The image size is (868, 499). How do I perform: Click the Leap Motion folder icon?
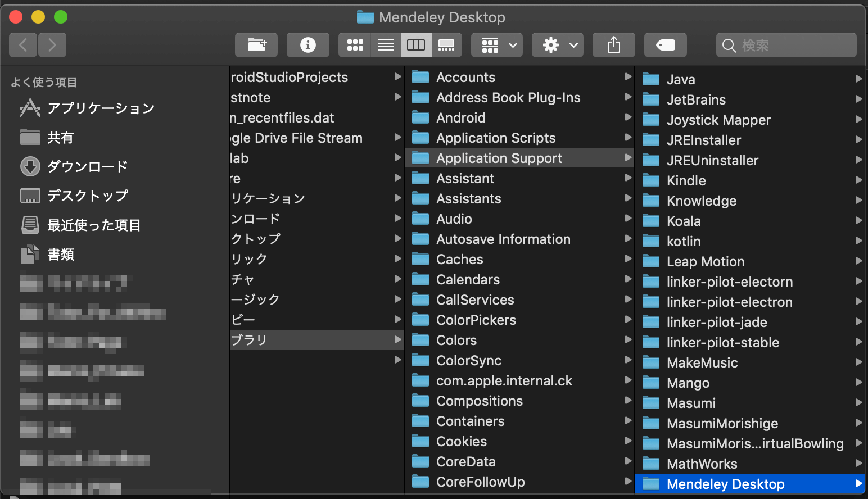click(x=651, y=261)
